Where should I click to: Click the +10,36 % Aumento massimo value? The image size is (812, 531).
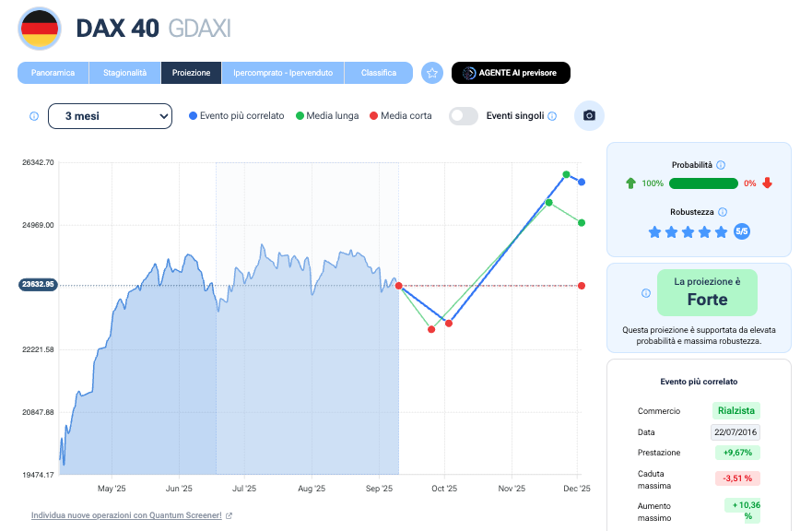pos(743,511)
